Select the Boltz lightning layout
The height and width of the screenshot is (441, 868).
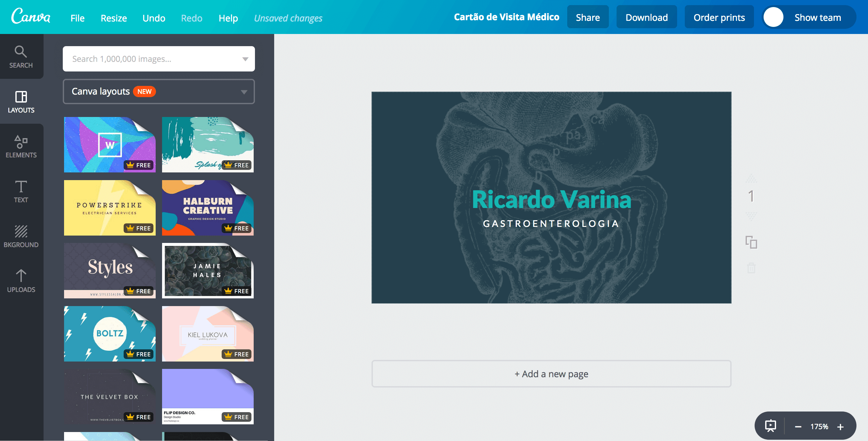110,334
